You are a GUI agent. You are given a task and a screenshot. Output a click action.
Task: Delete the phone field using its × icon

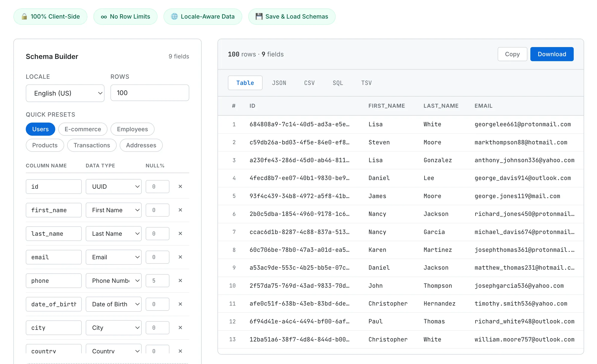coord(180,281)
